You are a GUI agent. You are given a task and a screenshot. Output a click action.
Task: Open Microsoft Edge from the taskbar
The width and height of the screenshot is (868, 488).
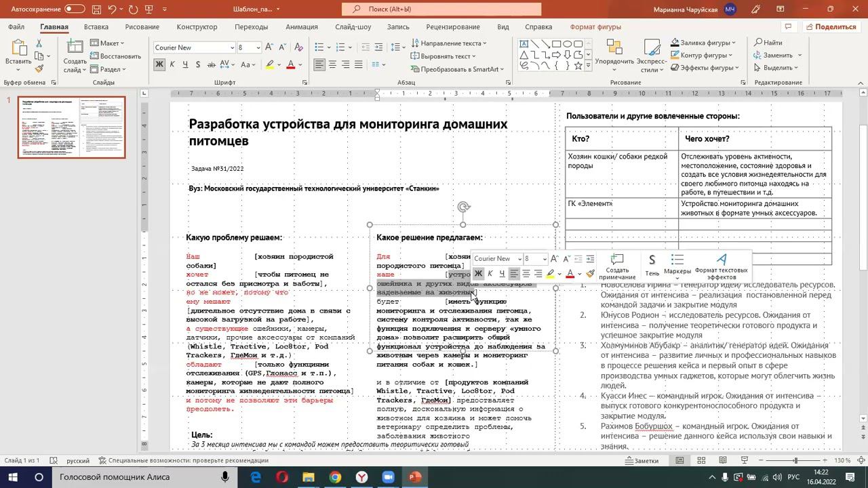click(x=256, y=477)
